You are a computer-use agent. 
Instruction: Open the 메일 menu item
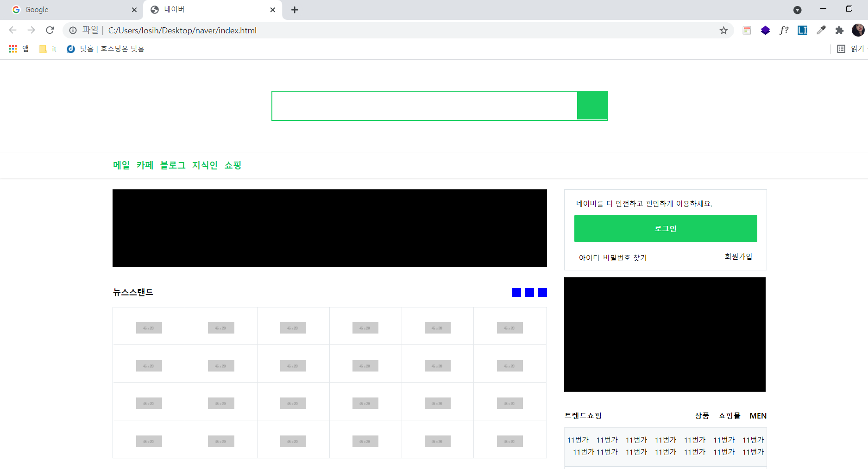121,165
